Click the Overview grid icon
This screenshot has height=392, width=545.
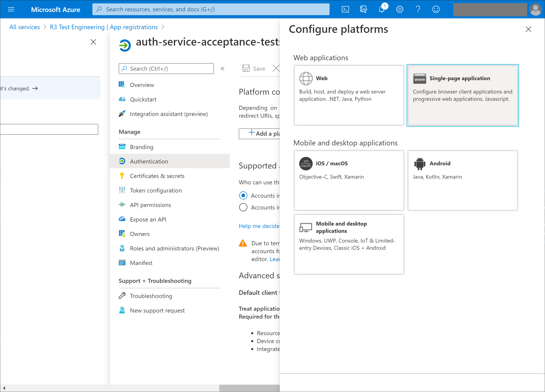pos(122,84)
